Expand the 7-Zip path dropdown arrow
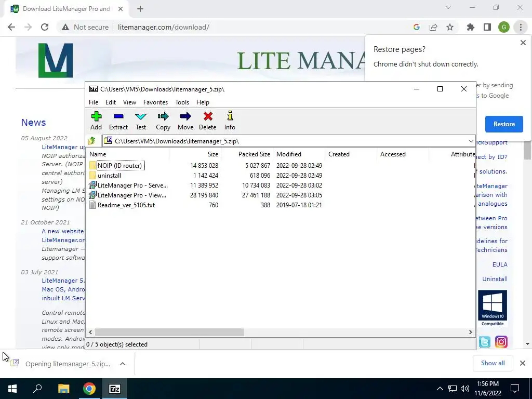This screenshot has height=399, width=532. tap(471, 141)
